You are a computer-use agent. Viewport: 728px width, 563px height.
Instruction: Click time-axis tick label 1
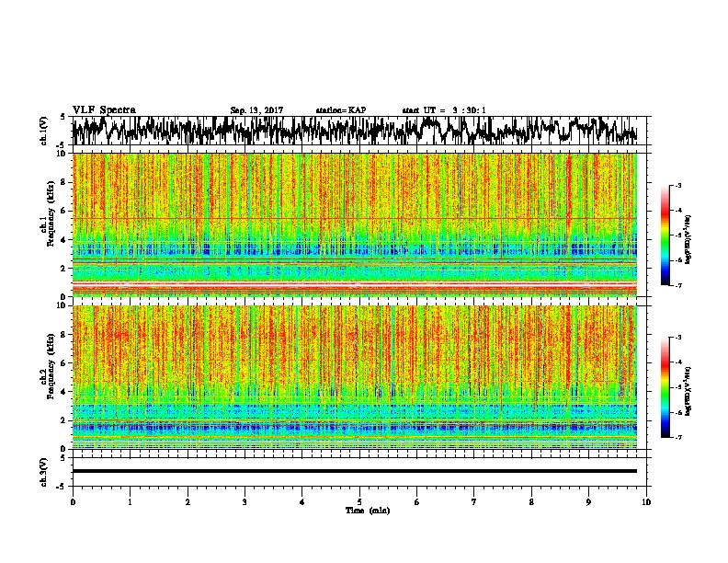coord(130,502)
